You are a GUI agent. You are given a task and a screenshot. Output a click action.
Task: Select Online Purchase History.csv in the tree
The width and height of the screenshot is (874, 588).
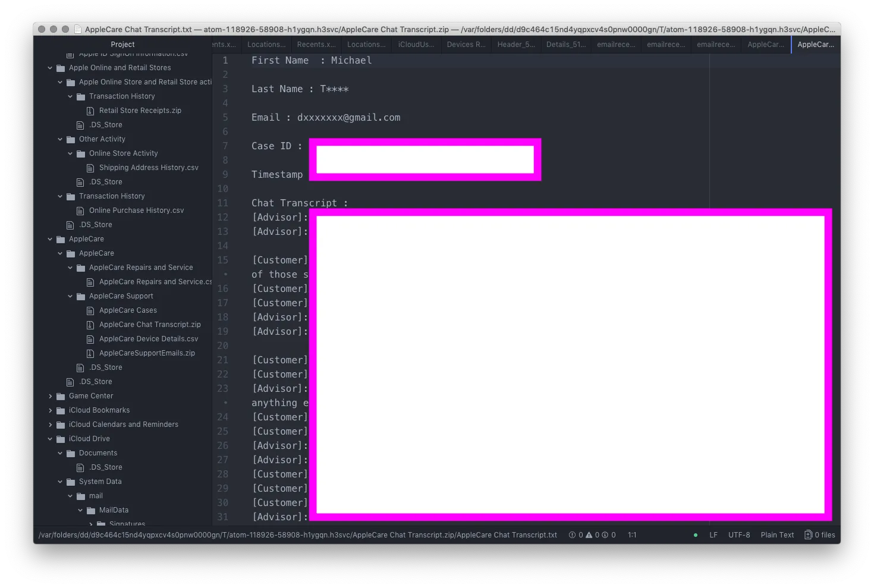coord(136,210)
